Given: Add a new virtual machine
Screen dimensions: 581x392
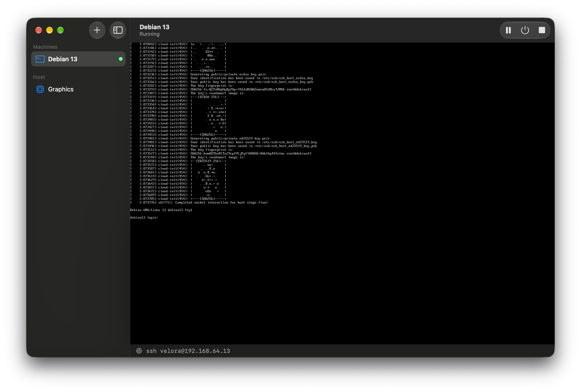Looking at the screenshot, I should 97,30.
